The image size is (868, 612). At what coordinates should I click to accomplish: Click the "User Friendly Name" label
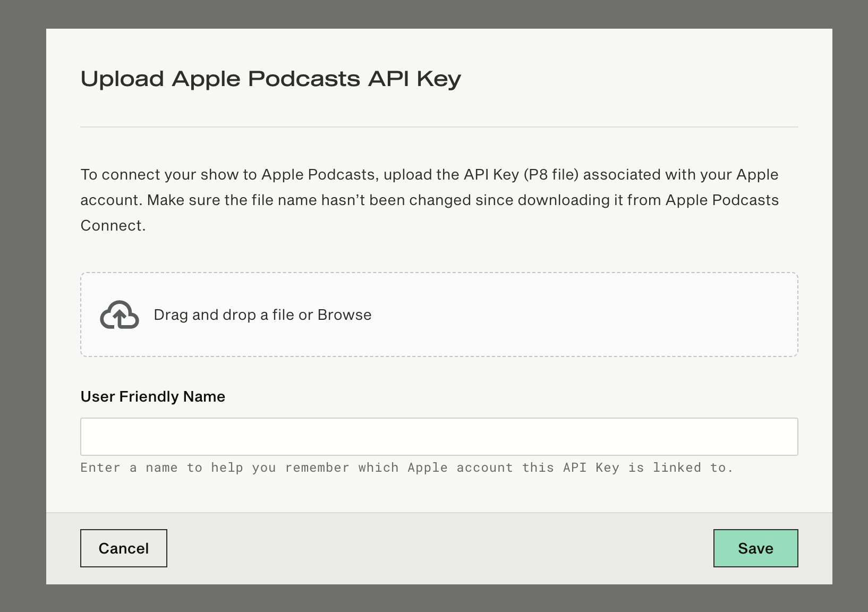[x=153, y=396]
